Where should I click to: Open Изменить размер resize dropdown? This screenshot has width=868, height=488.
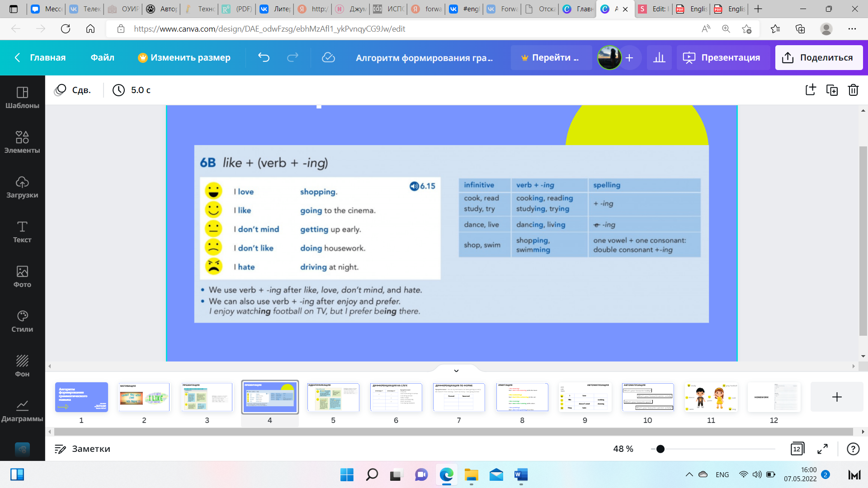[184, 57]
